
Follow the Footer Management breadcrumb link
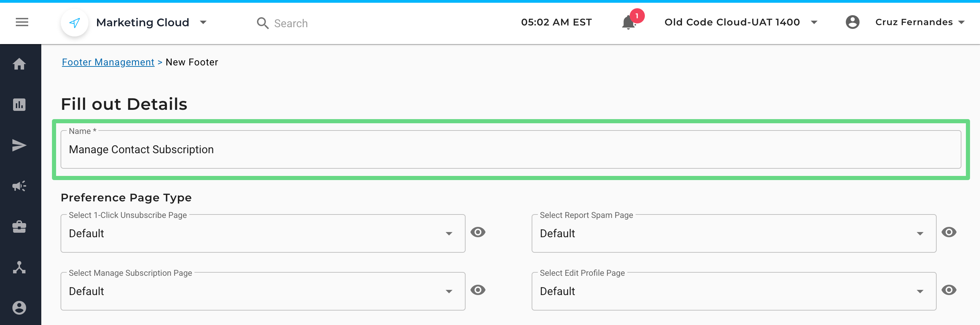click(108, 62)
